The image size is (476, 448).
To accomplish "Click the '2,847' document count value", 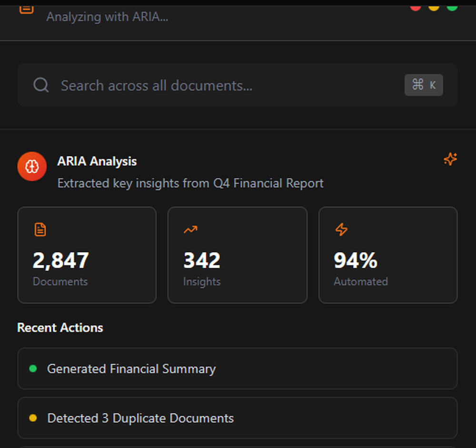I will 61,261.
